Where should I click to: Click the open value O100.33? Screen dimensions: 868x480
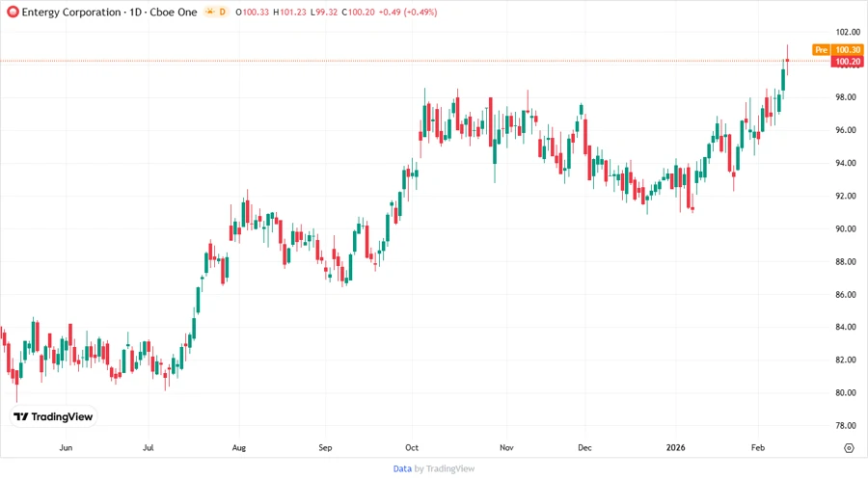(x=252, y=13)
